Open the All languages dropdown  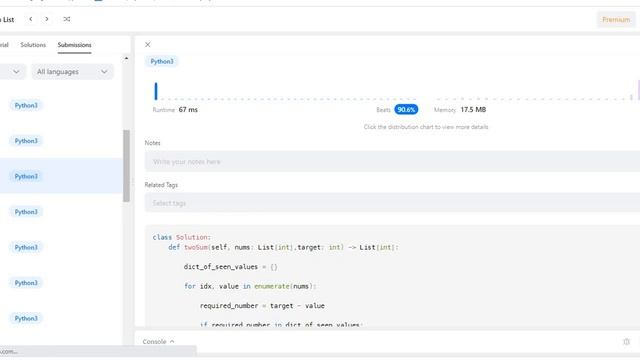point(72,72)
